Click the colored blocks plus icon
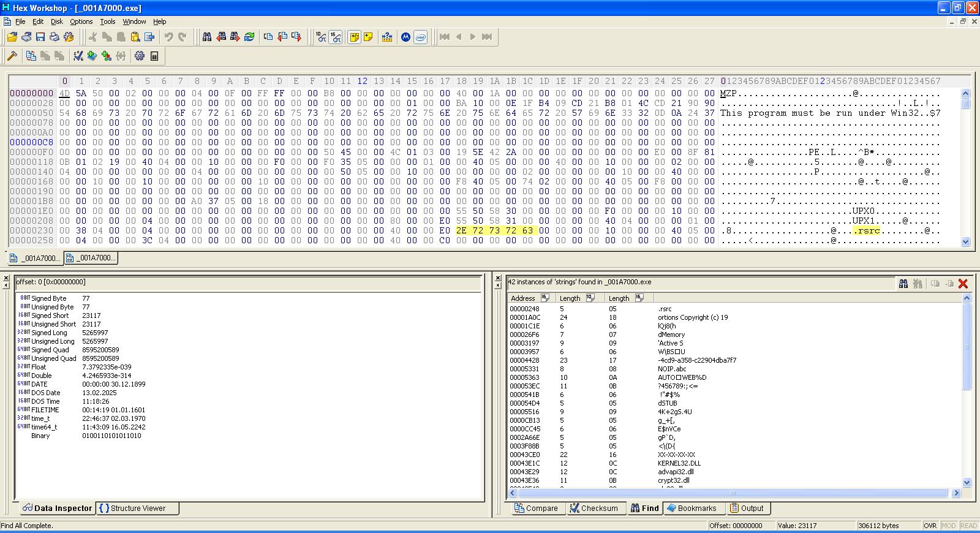The image size is (980, 533). click(107, 56)
